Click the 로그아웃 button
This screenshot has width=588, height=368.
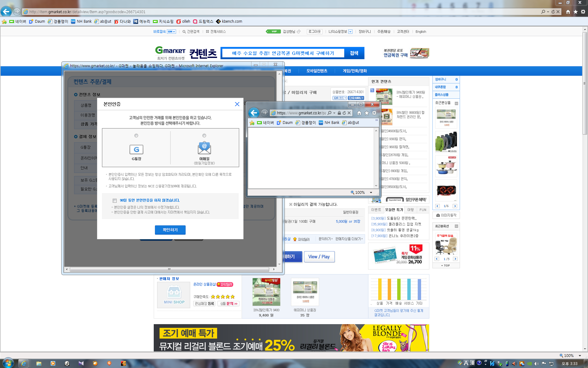click(315, 32)
